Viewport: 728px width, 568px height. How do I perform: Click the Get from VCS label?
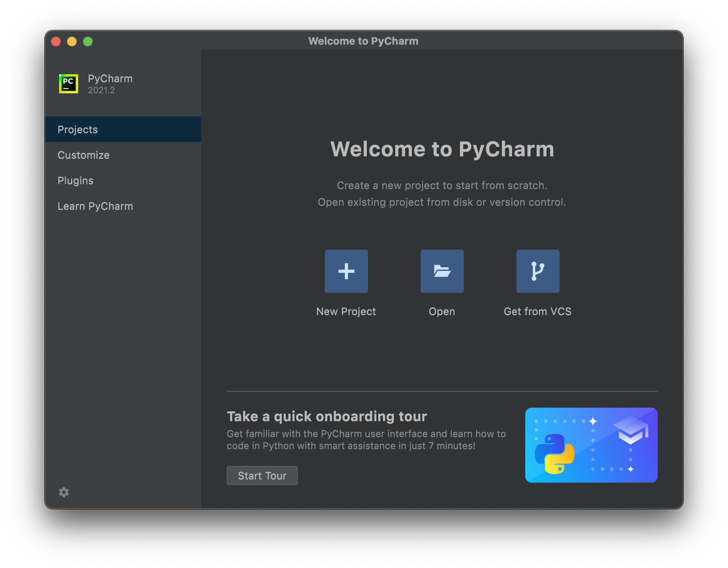click(538, 312)
